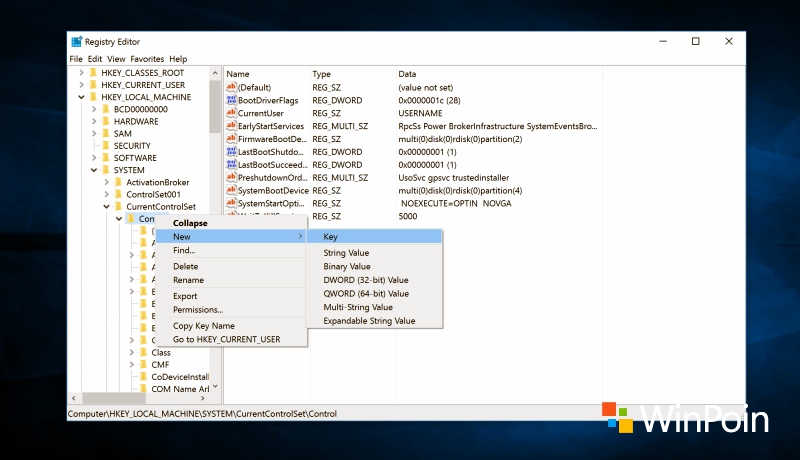Click the SAM folder icon

[x=106, y=134]
